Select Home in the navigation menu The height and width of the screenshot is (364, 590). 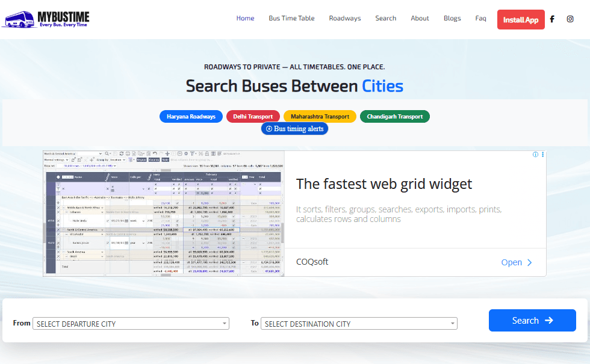245,18
